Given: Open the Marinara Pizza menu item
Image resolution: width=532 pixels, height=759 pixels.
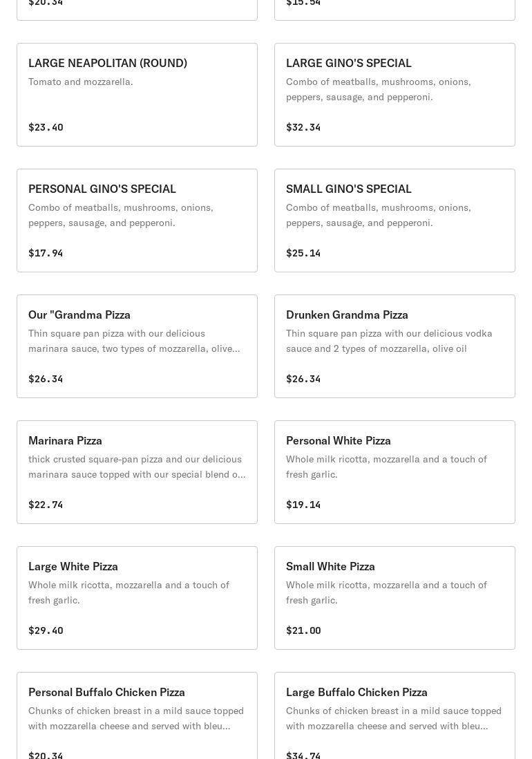Looking at the screenshot, I should 137,472.
